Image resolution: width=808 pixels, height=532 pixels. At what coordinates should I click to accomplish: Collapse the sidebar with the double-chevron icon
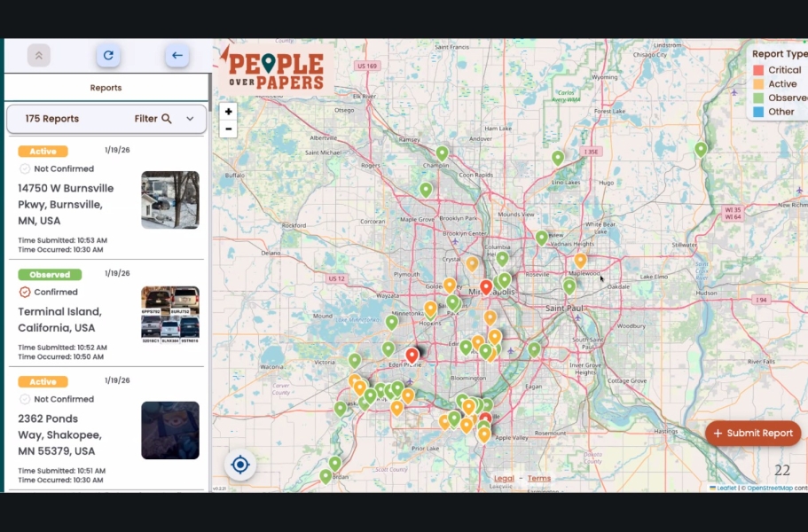[38, 55]
